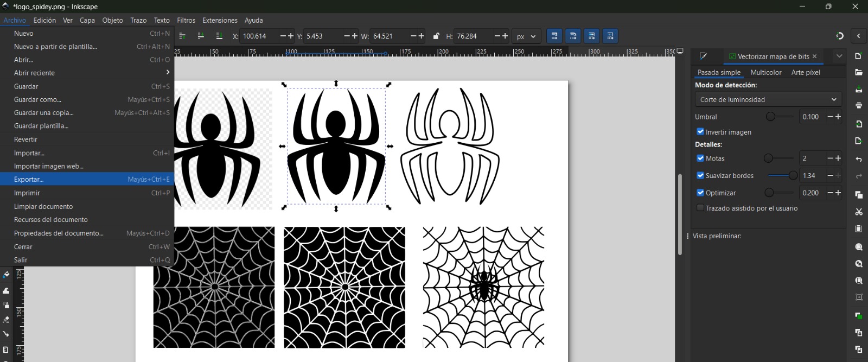
Task: Click the X position input field
Action: [x=259, y=36]
